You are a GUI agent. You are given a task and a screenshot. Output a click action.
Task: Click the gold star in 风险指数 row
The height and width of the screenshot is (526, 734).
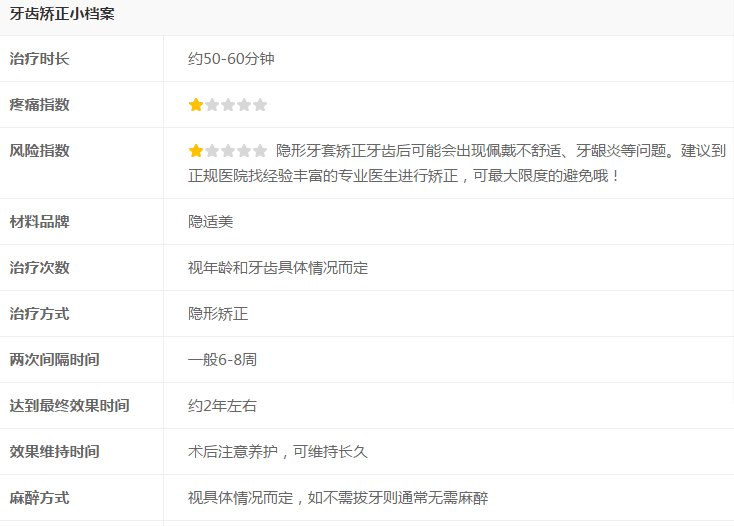196,151
